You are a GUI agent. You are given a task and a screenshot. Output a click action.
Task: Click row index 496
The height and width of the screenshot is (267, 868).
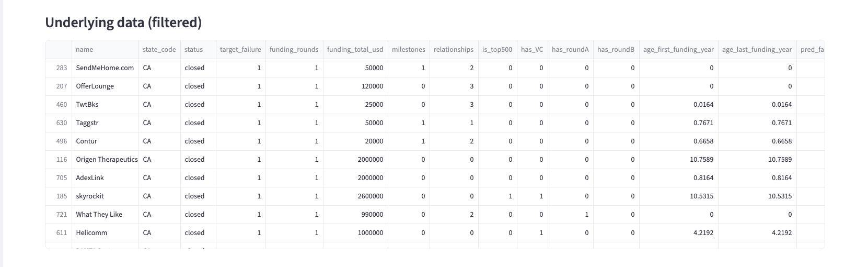59,141
